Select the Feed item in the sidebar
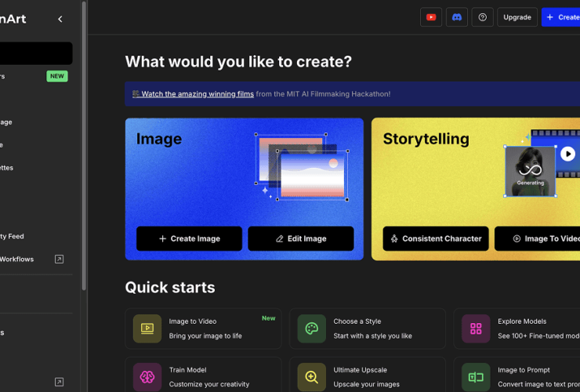 point(13,236)
